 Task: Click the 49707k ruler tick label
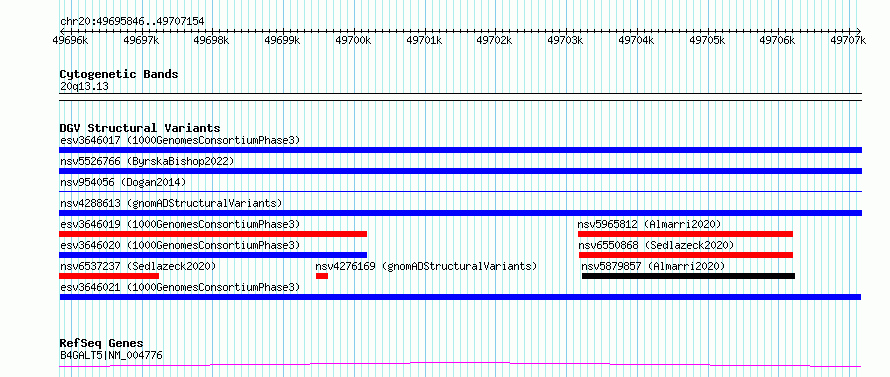click(x=848, y=40)
